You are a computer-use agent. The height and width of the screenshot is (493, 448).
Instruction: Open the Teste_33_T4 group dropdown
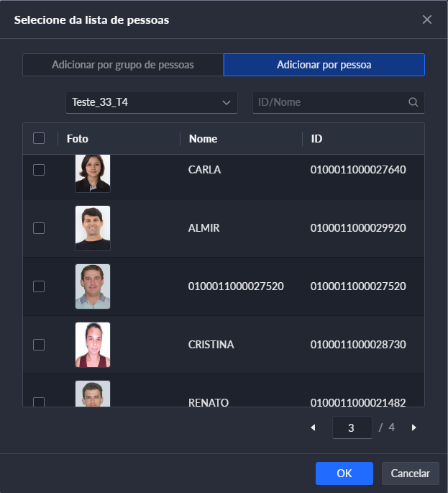pyautogui.click(x=151, y=102)
